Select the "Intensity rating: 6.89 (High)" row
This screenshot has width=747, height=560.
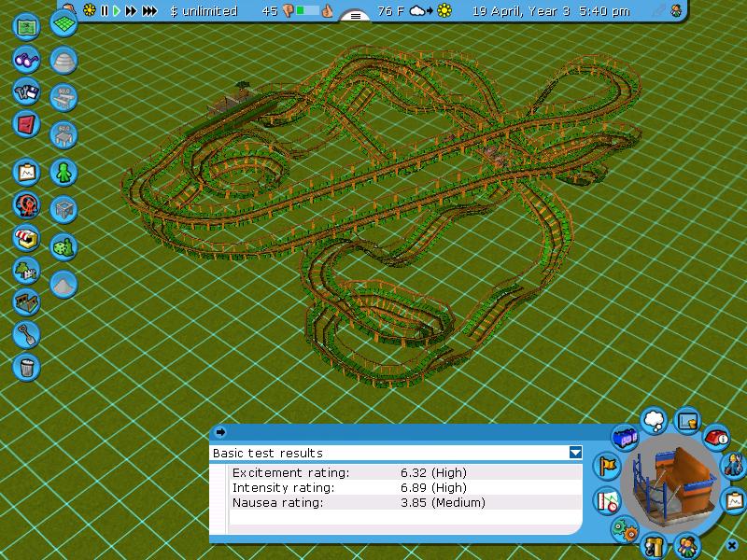pos(406,487)
